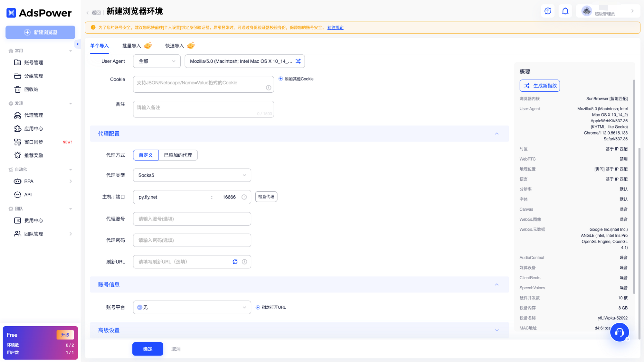This screenshot has width=644, height=362.
Task: Open the RPA automation section
Action: pos(29,181)
